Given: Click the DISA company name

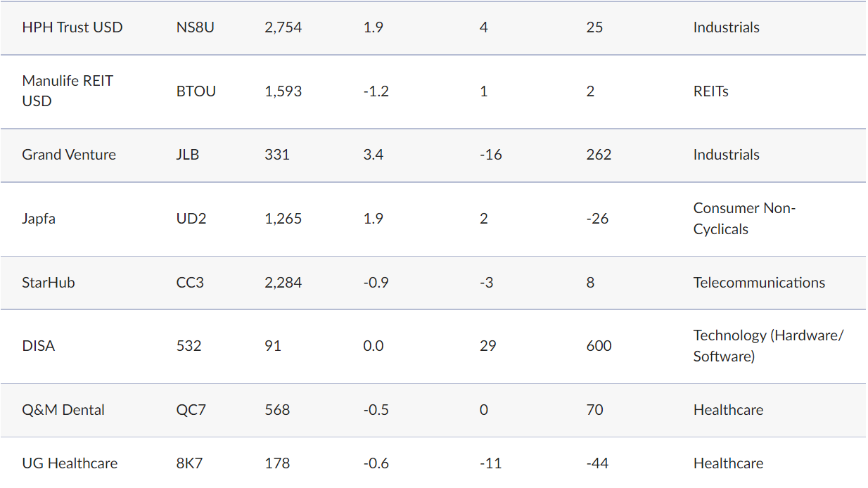Looking at the screenshot, I should (x=39, y=346).
